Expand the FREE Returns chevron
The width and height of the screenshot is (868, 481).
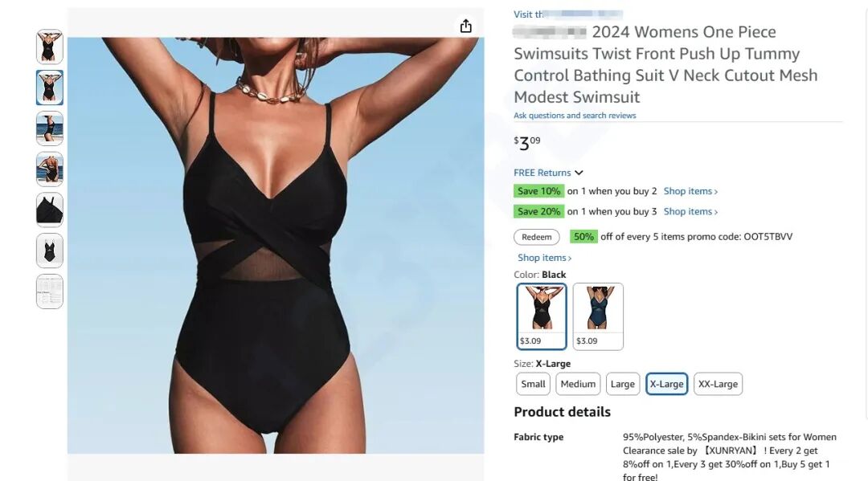click(579, 173)
